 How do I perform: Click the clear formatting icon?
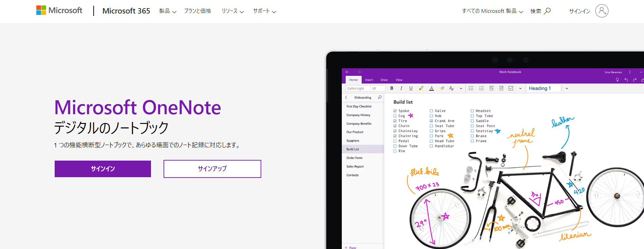tap(451, 88)
